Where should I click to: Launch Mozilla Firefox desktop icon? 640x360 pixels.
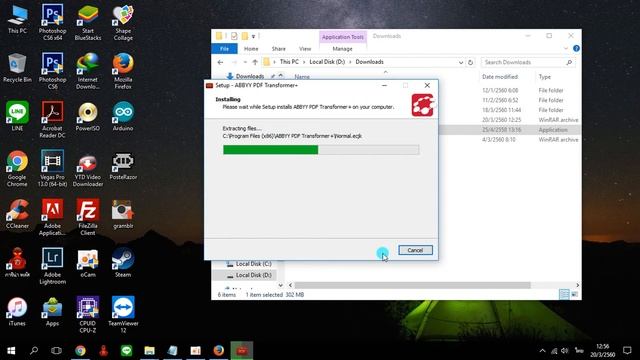coord(123,71)
